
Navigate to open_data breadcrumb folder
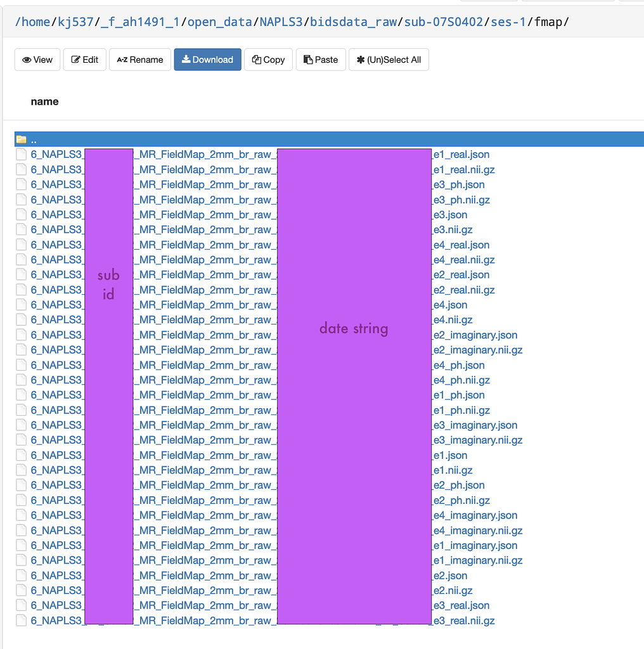point(219,23)
